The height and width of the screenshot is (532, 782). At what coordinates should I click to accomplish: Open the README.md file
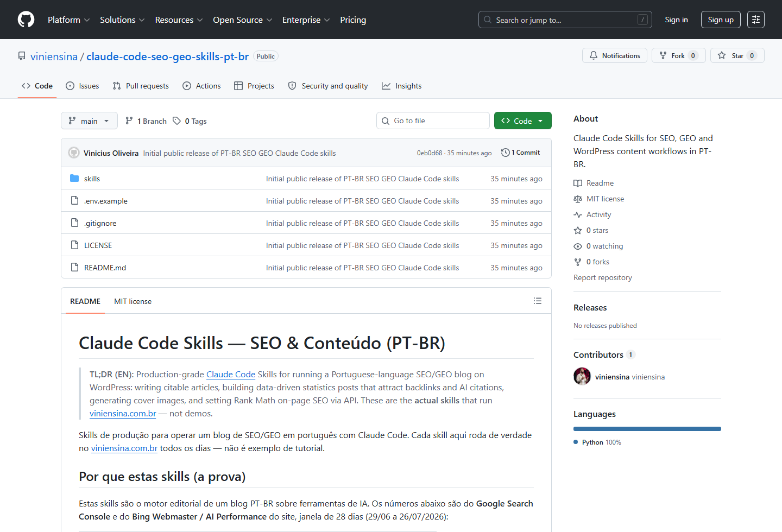[105, 268]
